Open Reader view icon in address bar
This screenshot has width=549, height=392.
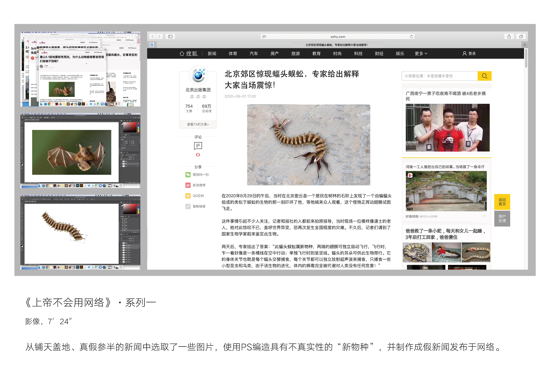pyautogui.click(x=264, y=37)
